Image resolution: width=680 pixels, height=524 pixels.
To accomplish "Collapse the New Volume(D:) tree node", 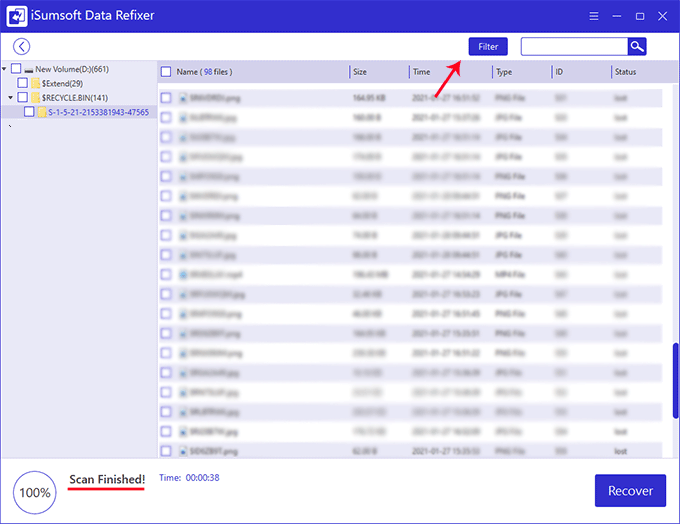I will click(6, 69).
